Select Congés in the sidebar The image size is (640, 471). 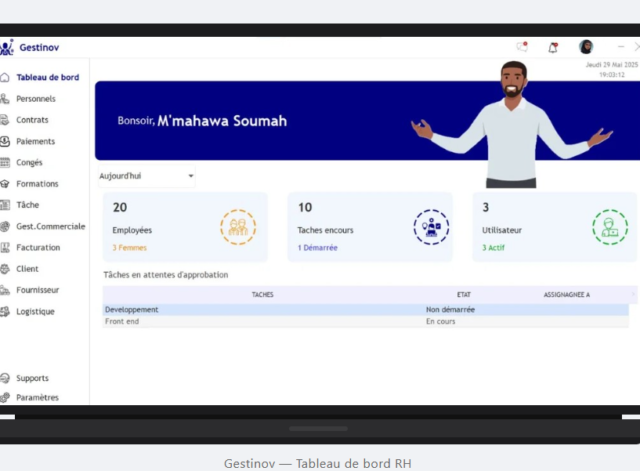point(29,162)
